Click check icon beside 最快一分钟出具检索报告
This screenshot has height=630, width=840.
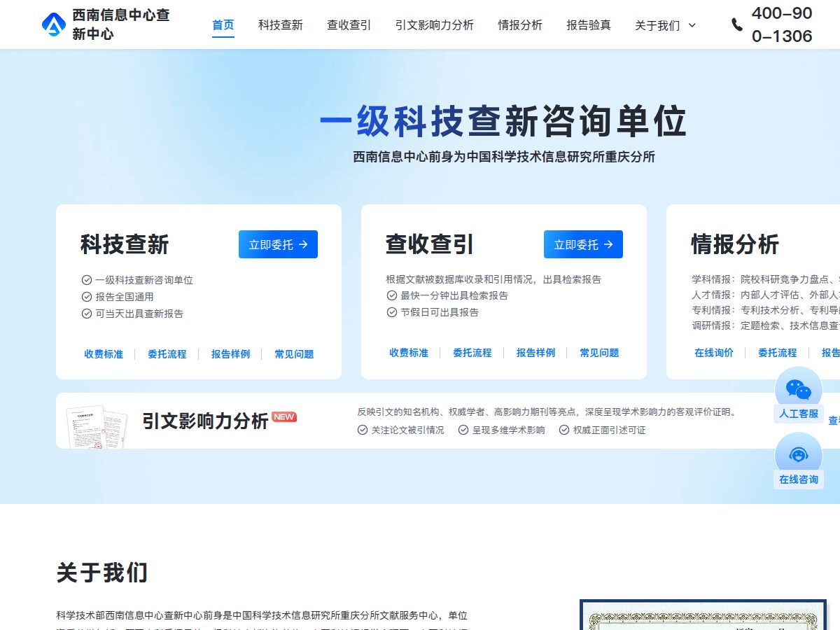point(392,295)
